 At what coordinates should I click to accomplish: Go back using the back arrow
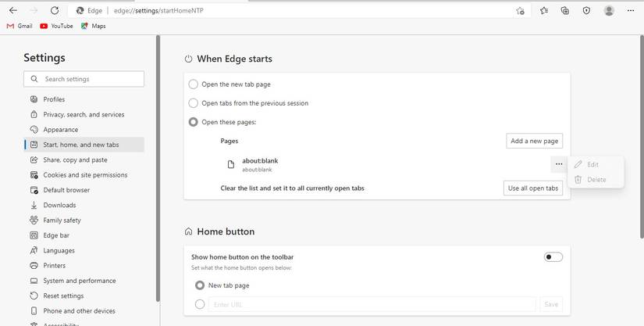[13, 11]
